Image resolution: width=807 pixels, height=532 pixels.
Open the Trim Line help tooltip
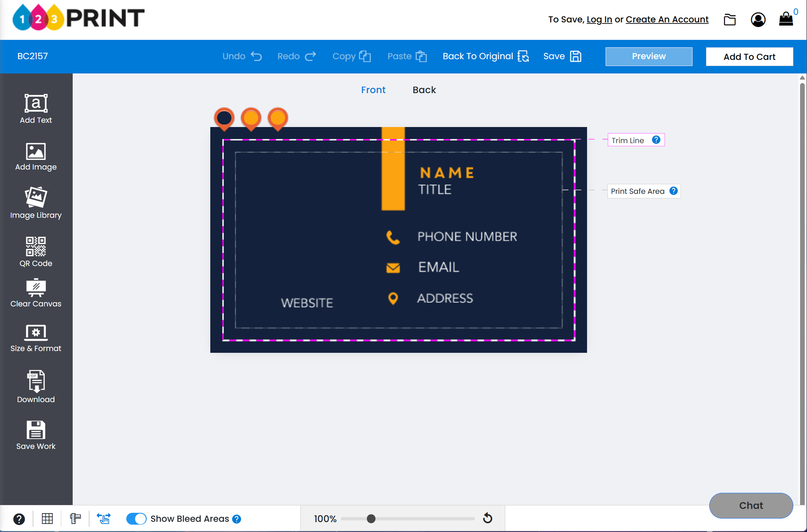coord(656,140)
